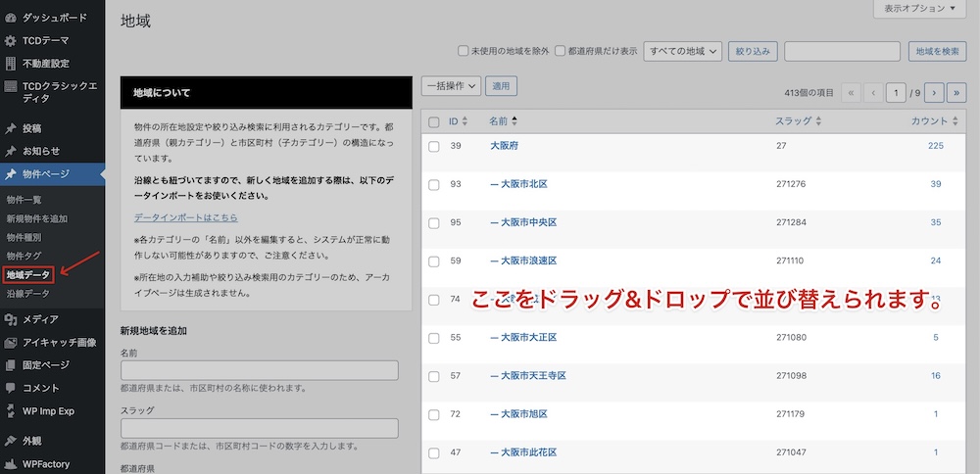
Task: Open the 一括操作 bulk actions dropdown
Action: coord(451,86)
